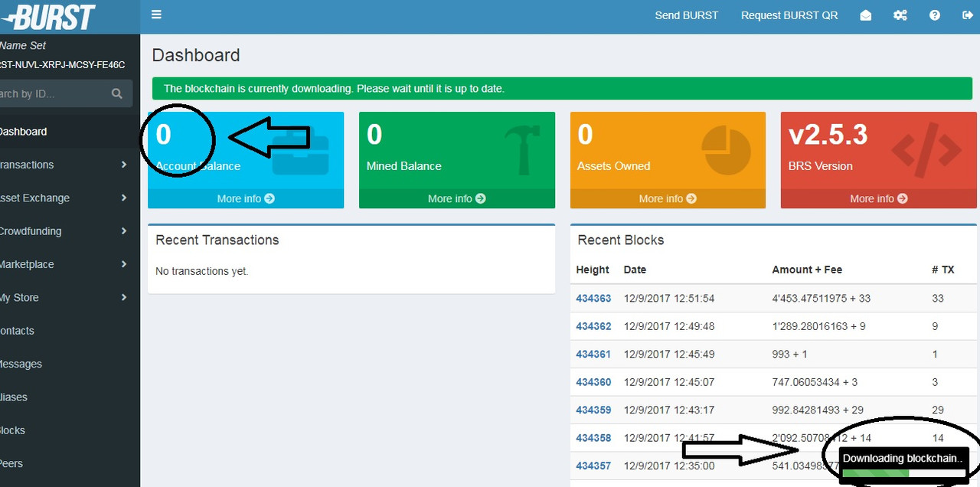The width and height of the screenshot is (980, 487).
Task: Click amount 992.84281493 + 29
Action: point(818,410)
